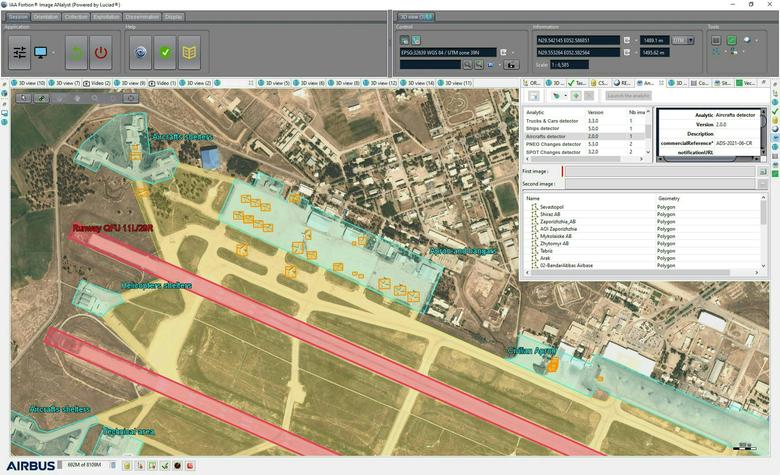Click the green refresh icon in Application

tap(75, 52)
